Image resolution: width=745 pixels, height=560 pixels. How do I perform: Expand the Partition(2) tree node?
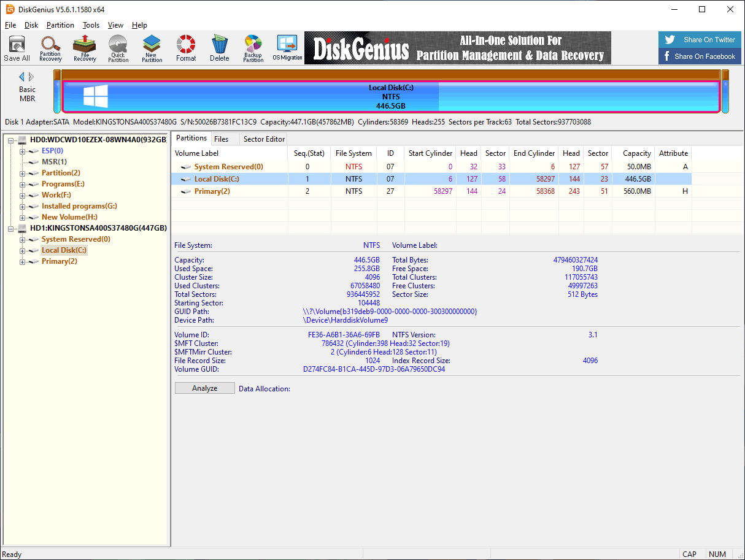pos(23,173)
